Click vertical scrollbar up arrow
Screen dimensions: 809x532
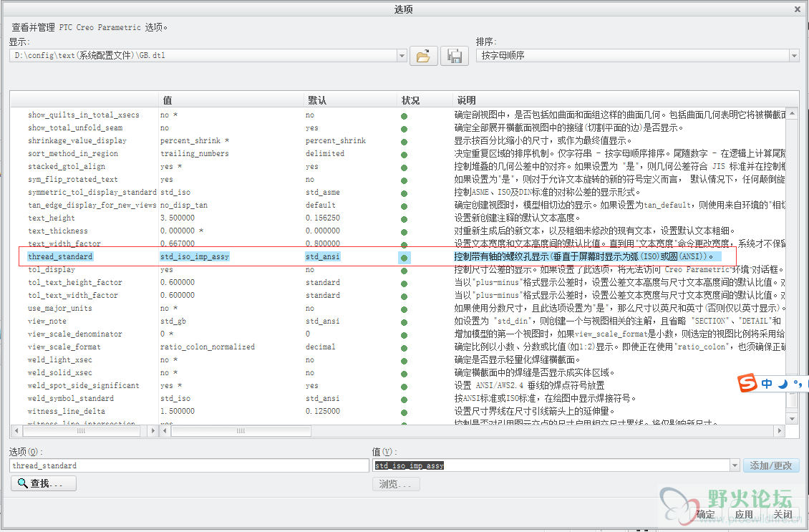pyautogui.click(x=792, y=113)
